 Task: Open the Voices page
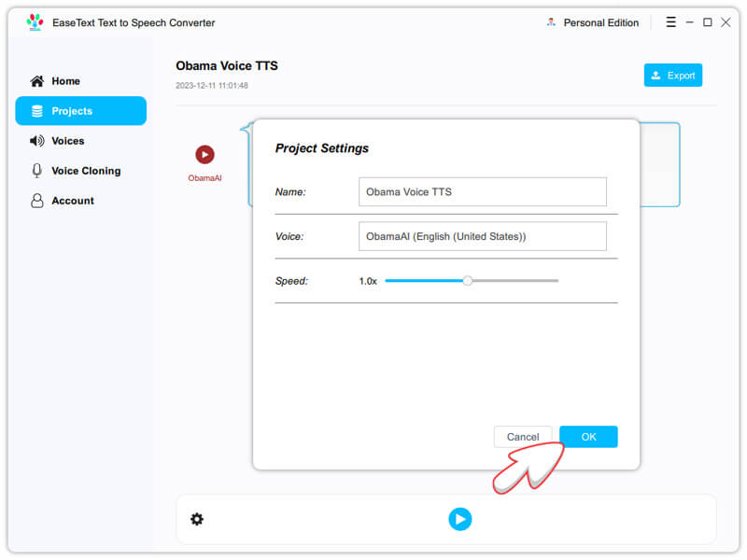tap(68, 141)
